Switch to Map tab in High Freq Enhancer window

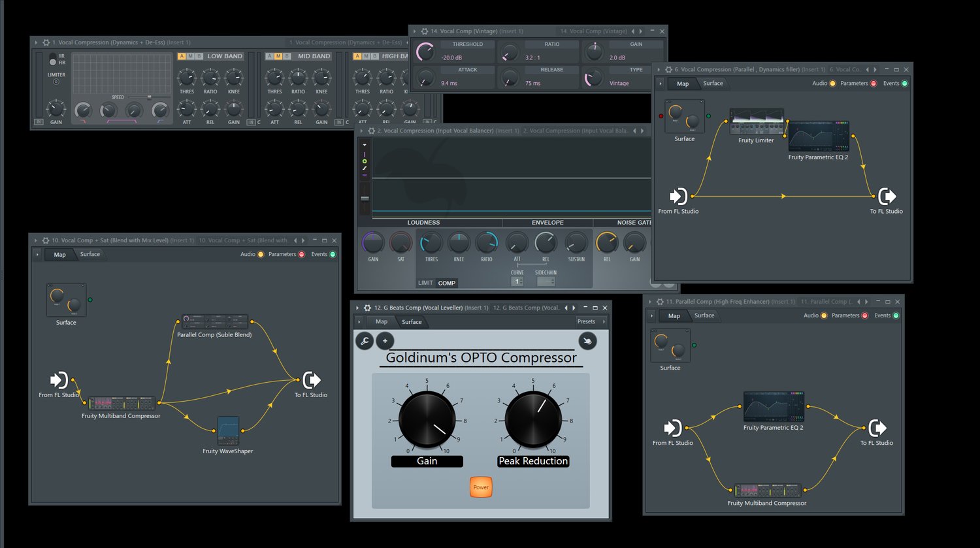[x=674, y=315]
